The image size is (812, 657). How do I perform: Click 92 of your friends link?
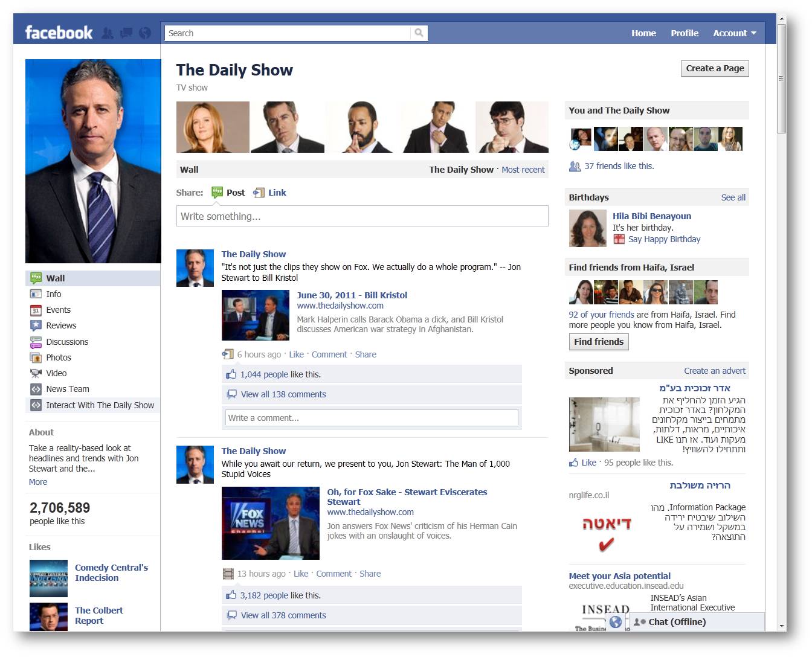(x=601, y=315)
